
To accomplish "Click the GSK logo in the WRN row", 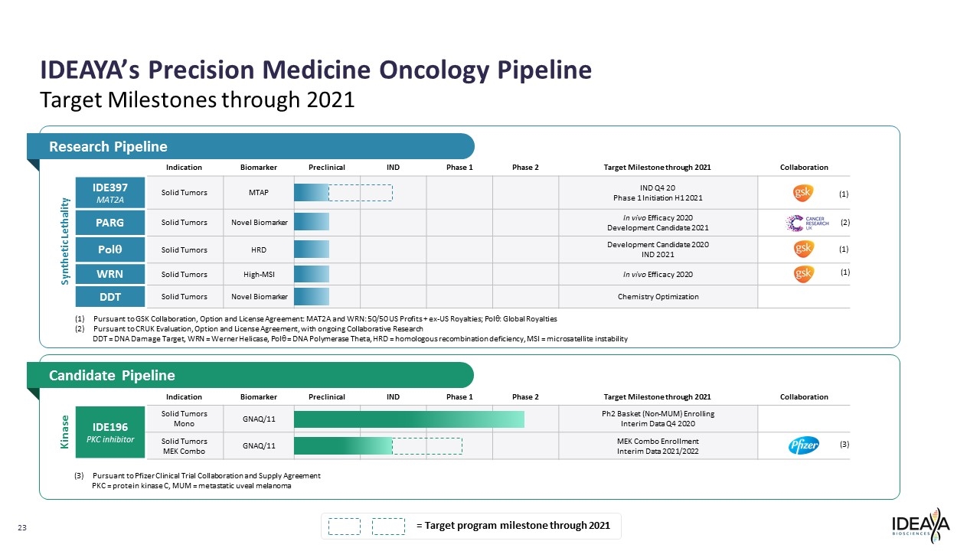I will click(x=803, y=273).
